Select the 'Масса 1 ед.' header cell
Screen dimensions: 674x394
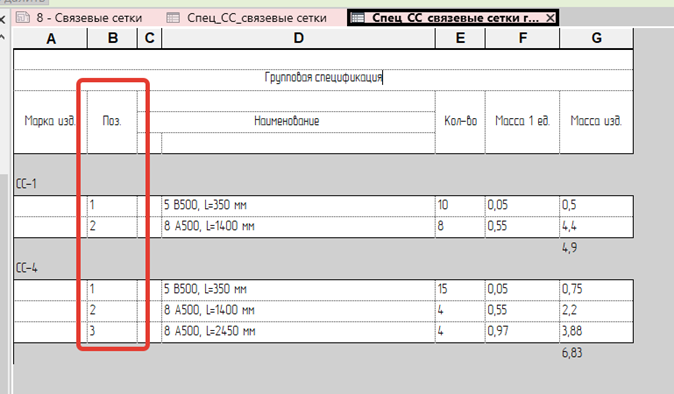(x=522, y=122)
